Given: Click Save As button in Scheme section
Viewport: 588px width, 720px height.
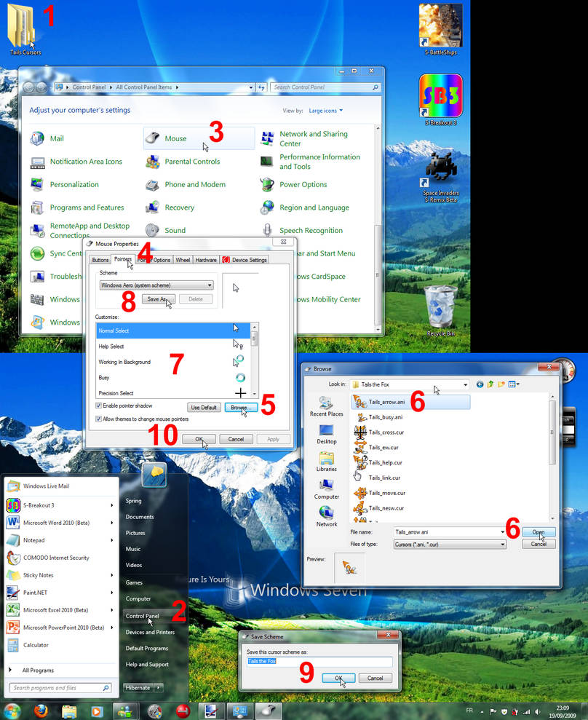Looking at the screenshot, I should 159,299.
